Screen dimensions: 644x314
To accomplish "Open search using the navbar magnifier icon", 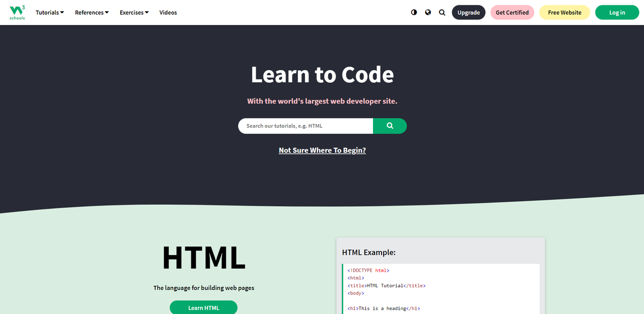I will point(442,12).
